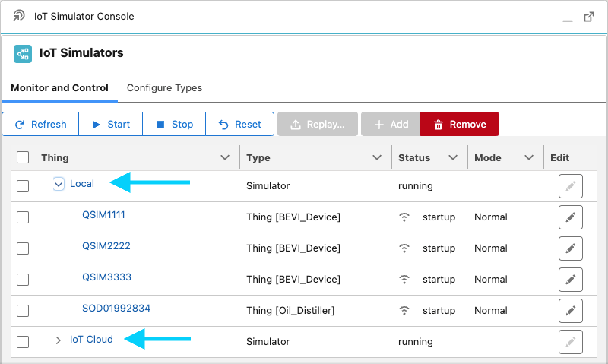Click 'running' status in Local row

coord(415,186)
